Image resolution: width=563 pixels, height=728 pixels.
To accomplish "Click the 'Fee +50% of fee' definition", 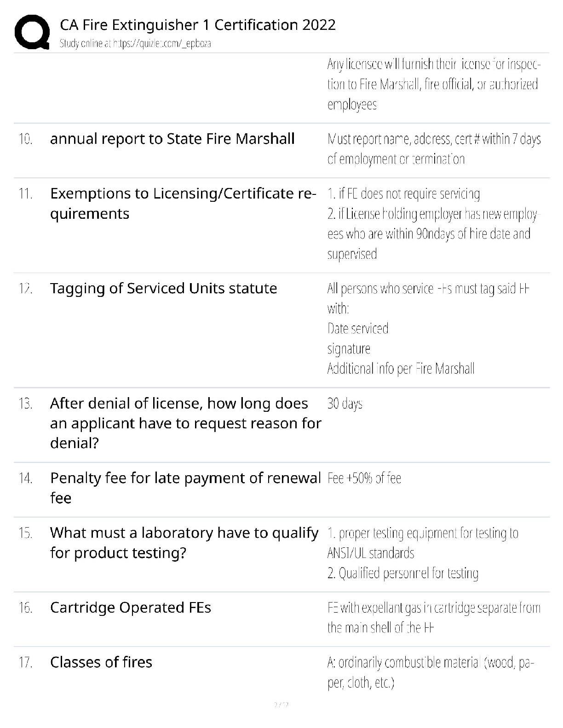I will click(364, 478).
